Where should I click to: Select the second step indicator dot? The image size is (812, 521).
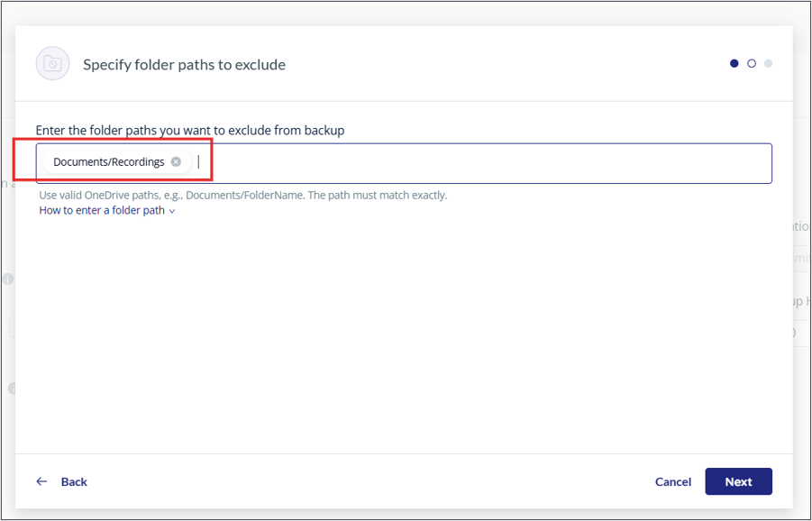tap(752, 63)
